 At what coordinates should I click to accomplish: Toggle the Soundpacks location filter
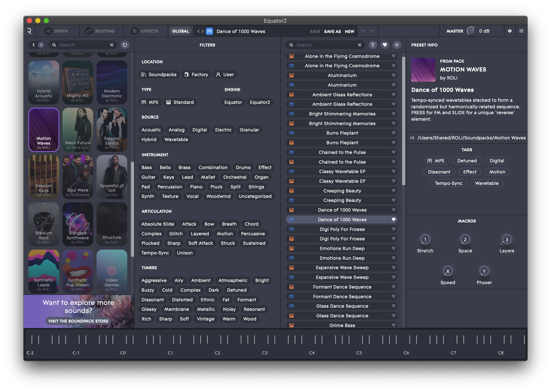tap(159, 75)
